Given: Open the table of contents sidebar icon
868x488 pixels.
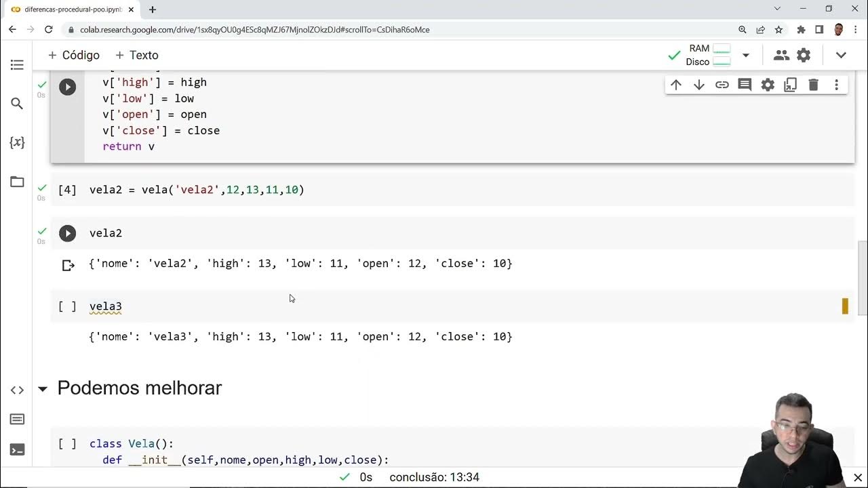Looking at the screenshot, I should point(17,65).
